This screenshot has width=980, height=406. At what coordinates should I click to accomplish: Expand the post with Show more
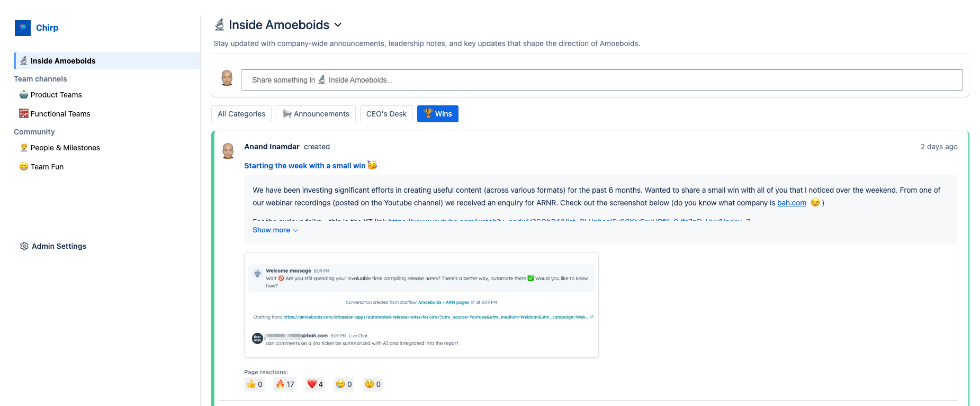[x=275, y=230]
